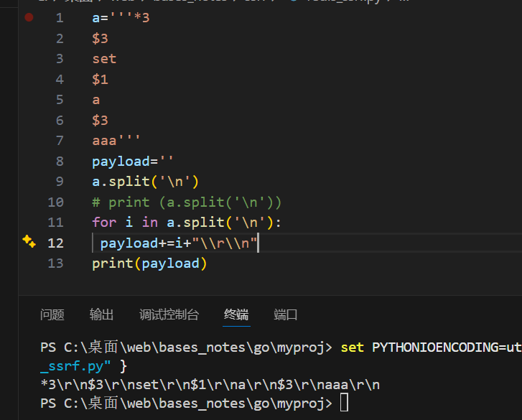The image size is (522, 420).
Task: Click the word set on line 3
Action: coord(104,59)
